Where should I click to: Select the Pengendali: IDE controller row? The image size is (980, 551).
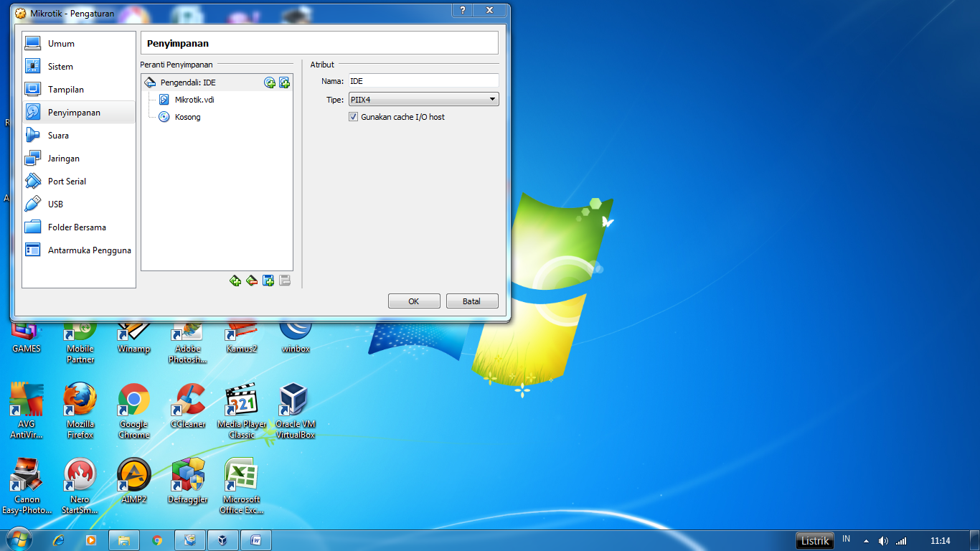pos(217,83)
